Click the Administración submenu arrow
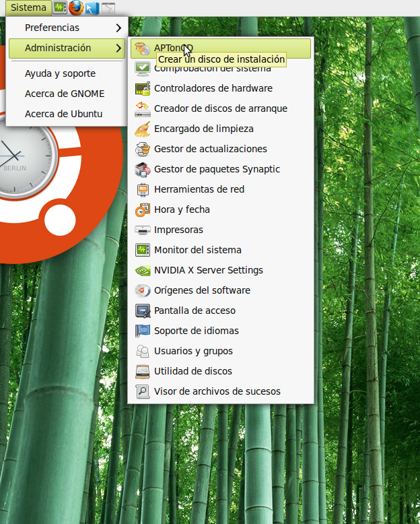 point(118,48)
